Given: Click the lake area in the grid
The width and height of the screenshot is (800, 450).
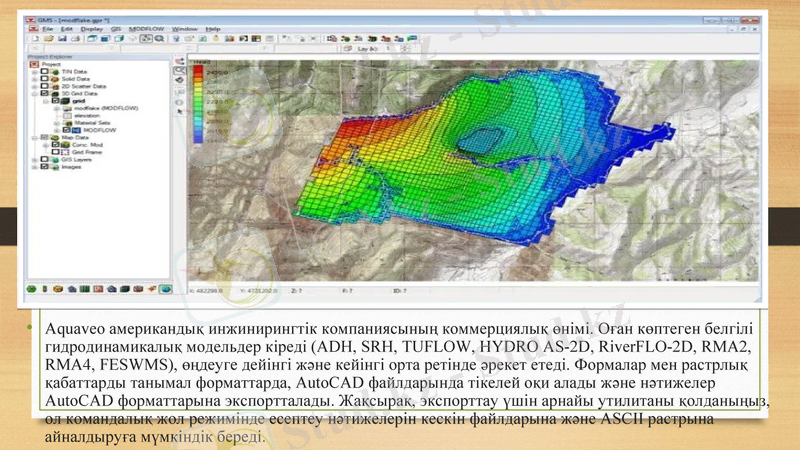Looking at the screenshot, I should coord(480,139).
